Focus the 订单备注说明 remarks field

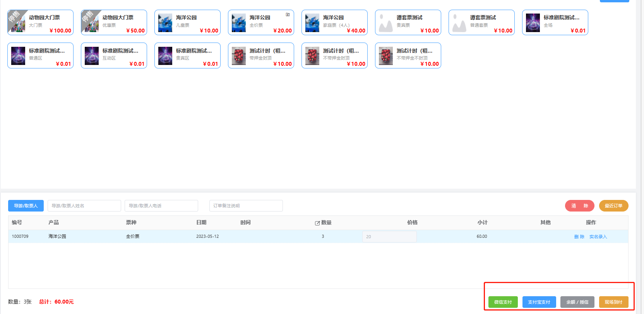coord(246,206)
